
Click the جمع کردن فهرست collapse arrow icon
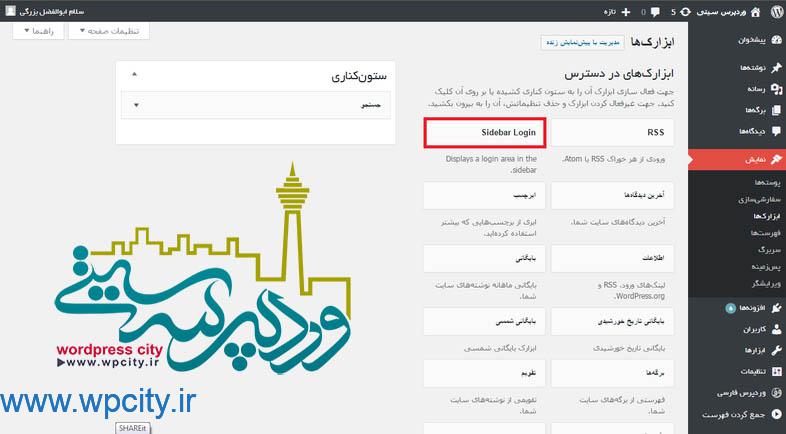coord(776,414)
